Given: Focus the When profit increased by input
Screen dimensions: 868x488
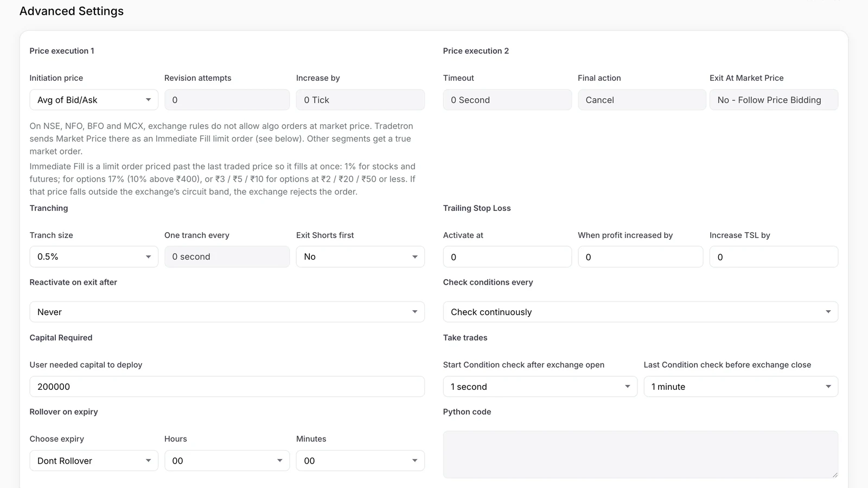Looking at the screenshot, I should 640,256.
